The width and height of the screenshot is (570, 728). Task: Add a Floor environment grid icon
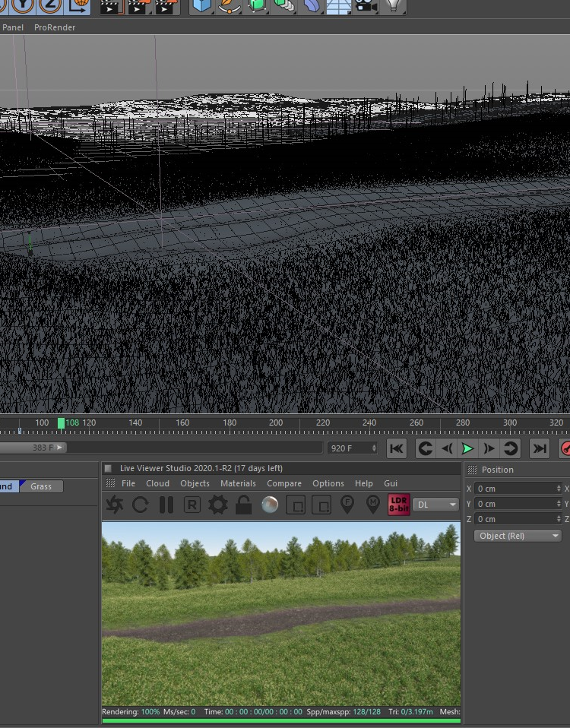click(338, 6)
